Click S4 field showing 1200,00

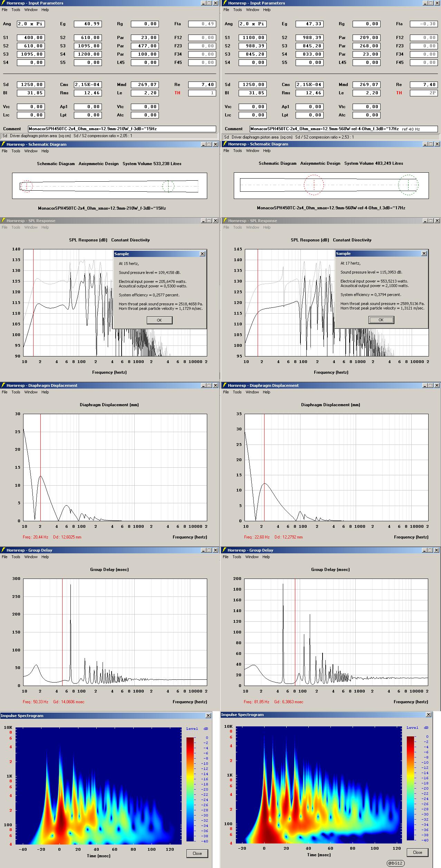88,54
